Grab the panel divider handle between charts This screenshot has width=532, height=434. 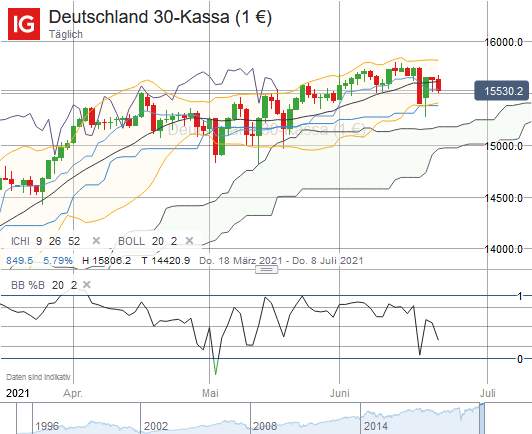(x=266, y=269)
